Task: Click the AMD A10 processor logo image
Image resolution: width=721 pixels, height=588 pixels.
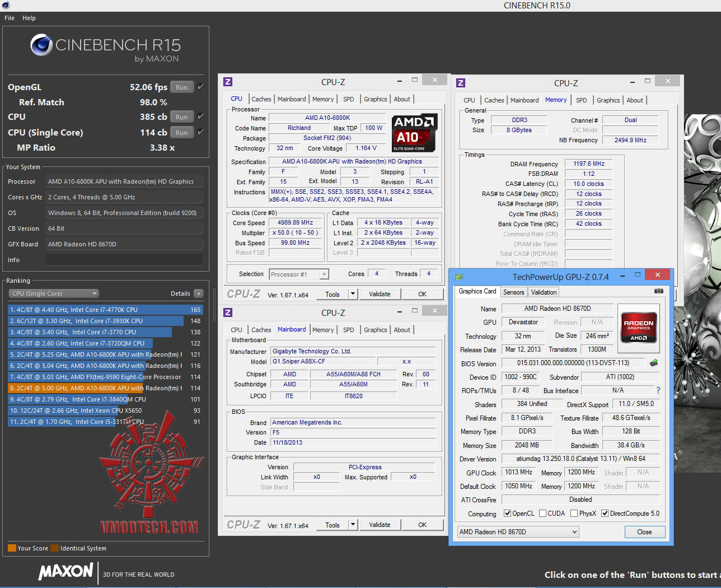Action: pos(414,133)
